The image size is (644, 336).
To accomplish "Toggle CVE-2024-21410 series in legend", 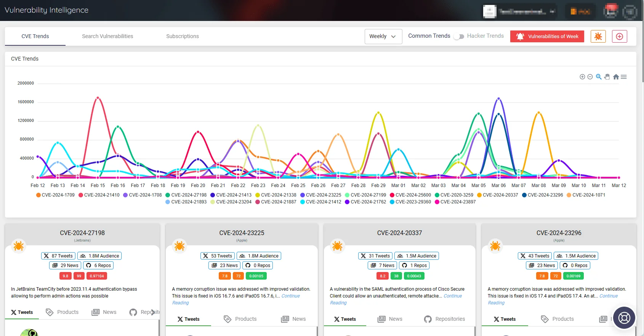I will [99, 195].
